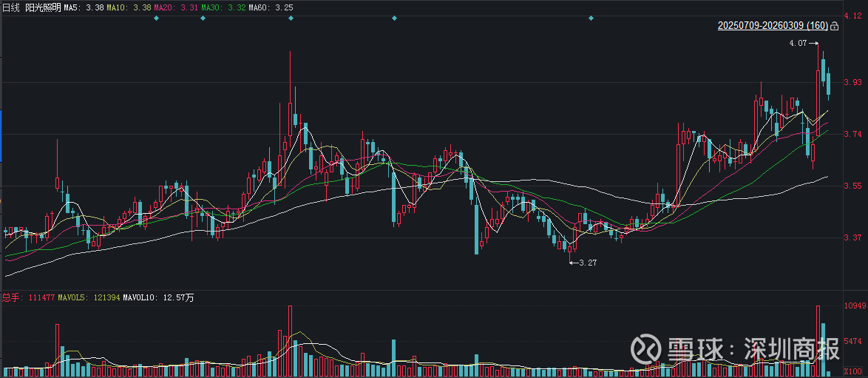
Task: Click the MAVOL5: 121394 volume label
Action: click(89, 297)
